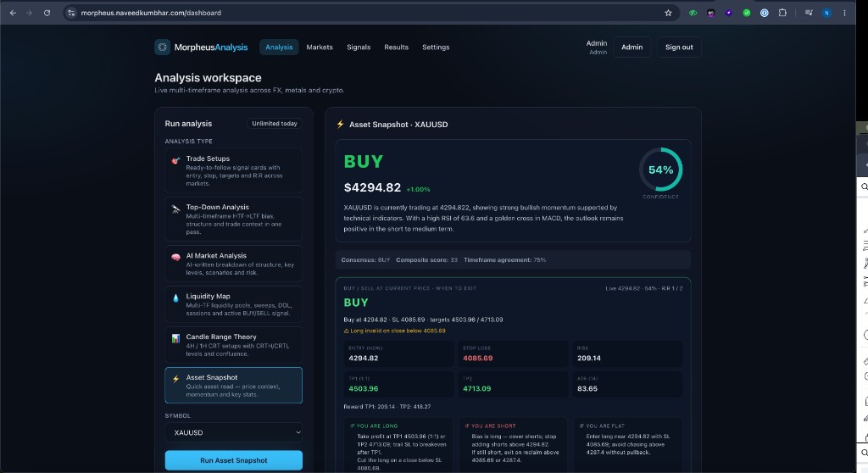The height and width of the screenshot is (473, 868).
Task: Open the Settings tab
Action: [436, 47]
